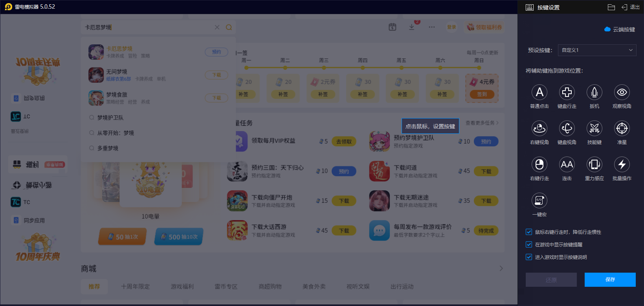Choose the 连击 combo key icon
644x306 pixels.
[567, 164]
